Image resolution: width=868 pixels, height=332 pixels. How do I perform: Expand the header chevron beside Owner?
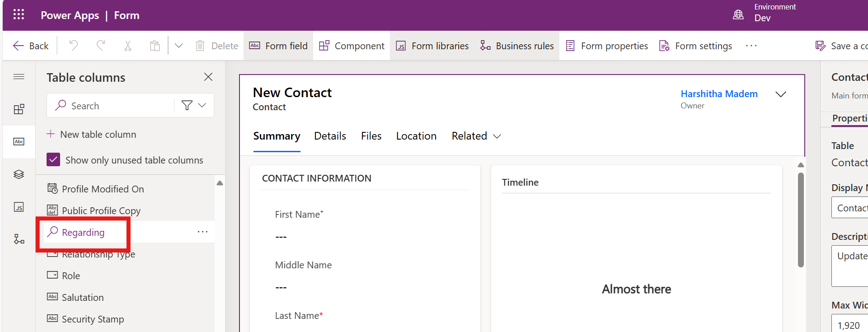tap(780, 94)
